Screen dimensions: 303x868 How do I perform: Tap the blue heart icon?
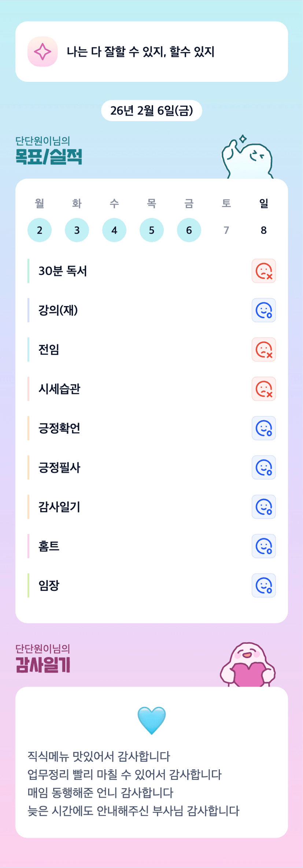(x=152, y=720)
